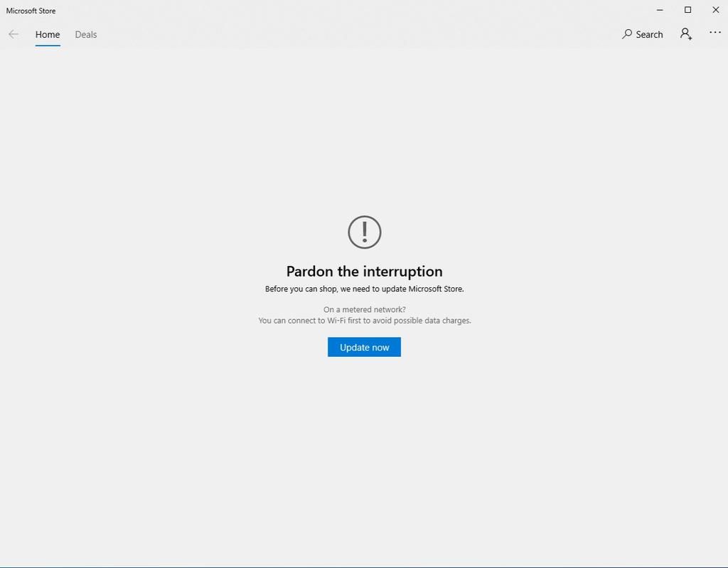The height and width of the screenshot is (568, 728).
Task: Click 'Before you can shop' message text
Action: [x=365, y=289]
